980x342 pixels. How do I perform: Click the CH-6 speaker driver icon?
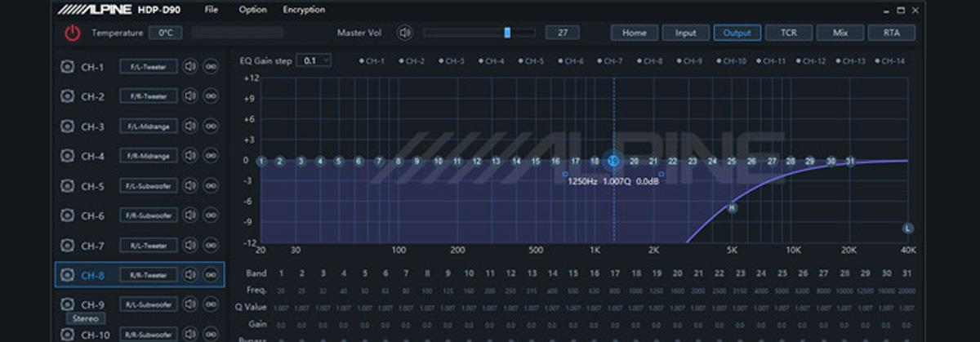67,215
